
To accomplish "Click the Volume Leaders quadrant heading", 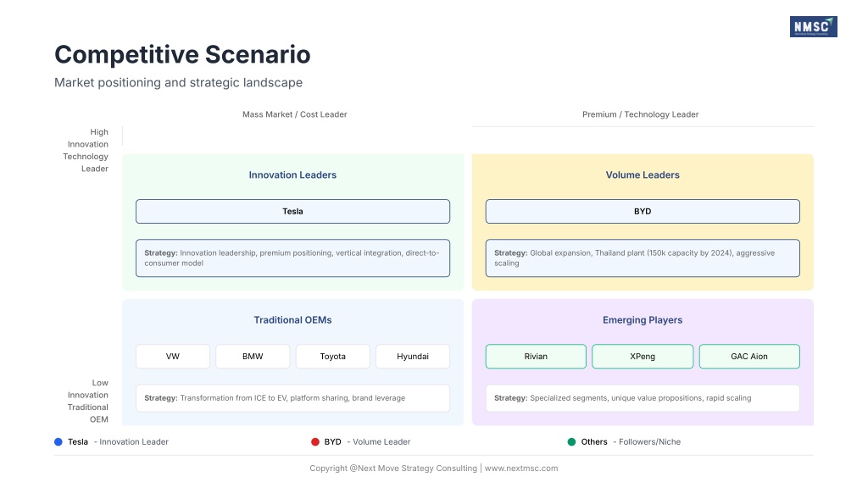I will [643, 175].
